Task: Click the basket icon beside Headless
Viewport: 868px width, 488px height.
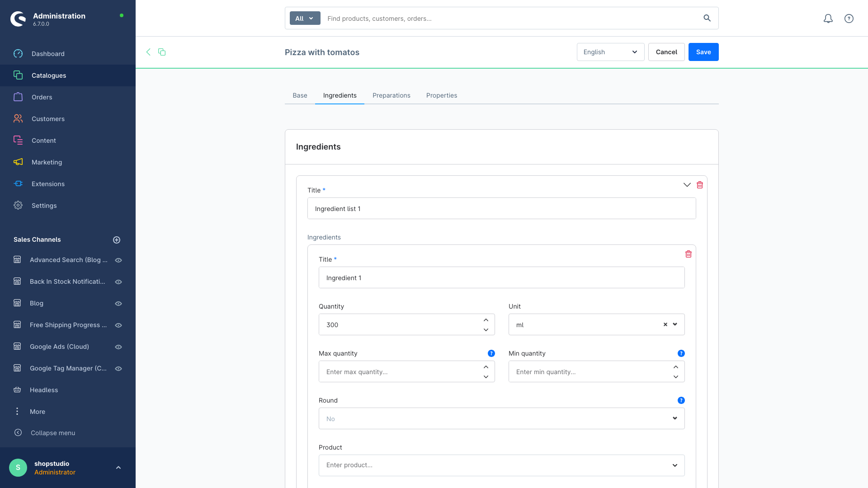Action: (17, 389)
